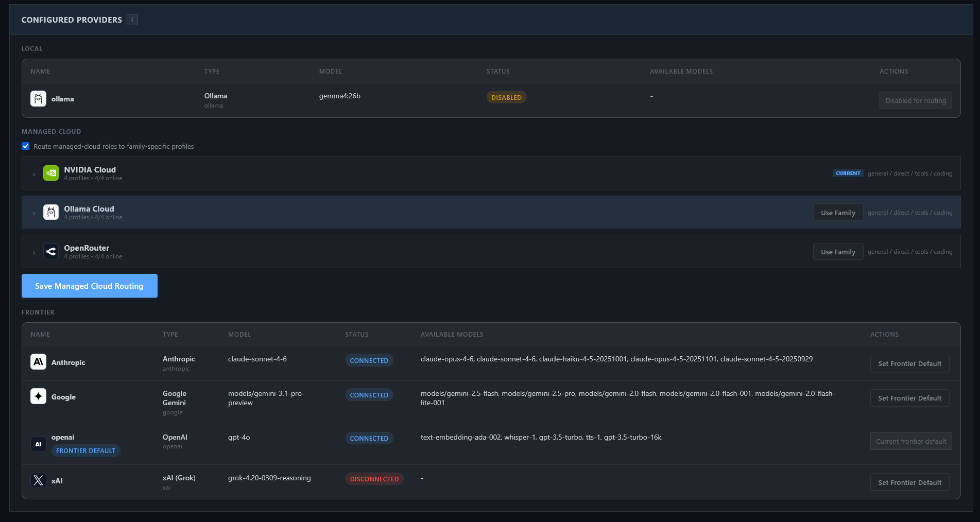The image size is (980, 522).
Task: Click Google available models list
Action: click(628, 398)
